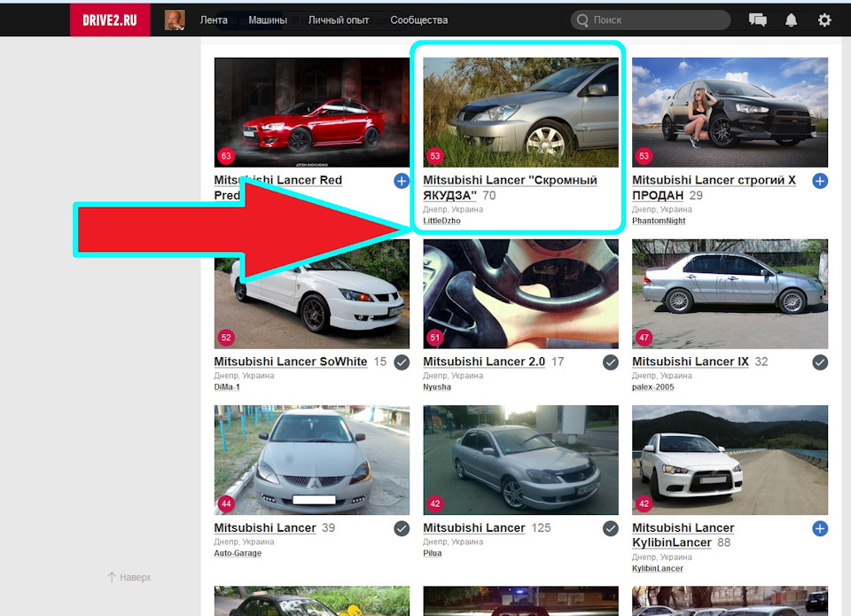Click Наверх back-to-top link

point(129,577)
